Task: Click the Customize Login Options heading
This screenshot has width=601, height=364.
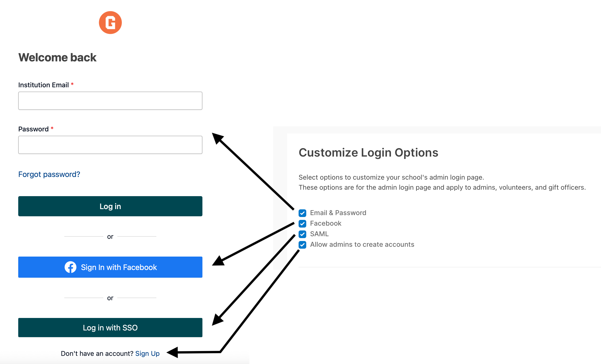Action: pos(368,153)
